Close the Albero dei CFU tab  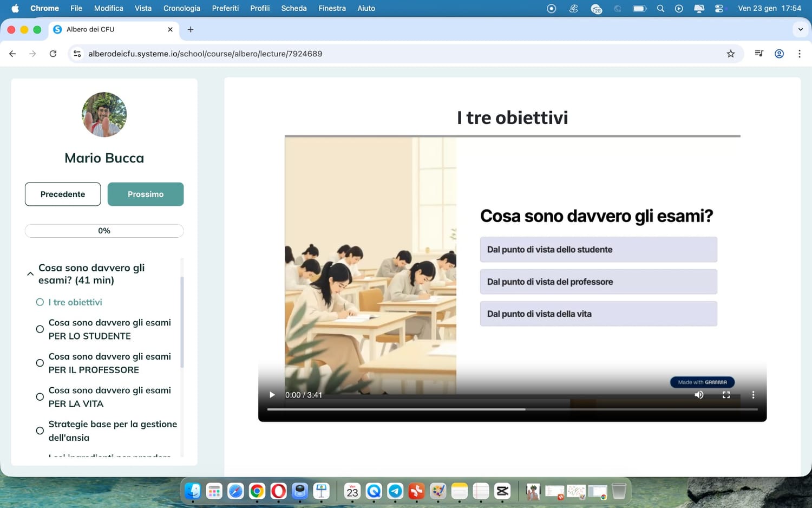coord(170,29)
